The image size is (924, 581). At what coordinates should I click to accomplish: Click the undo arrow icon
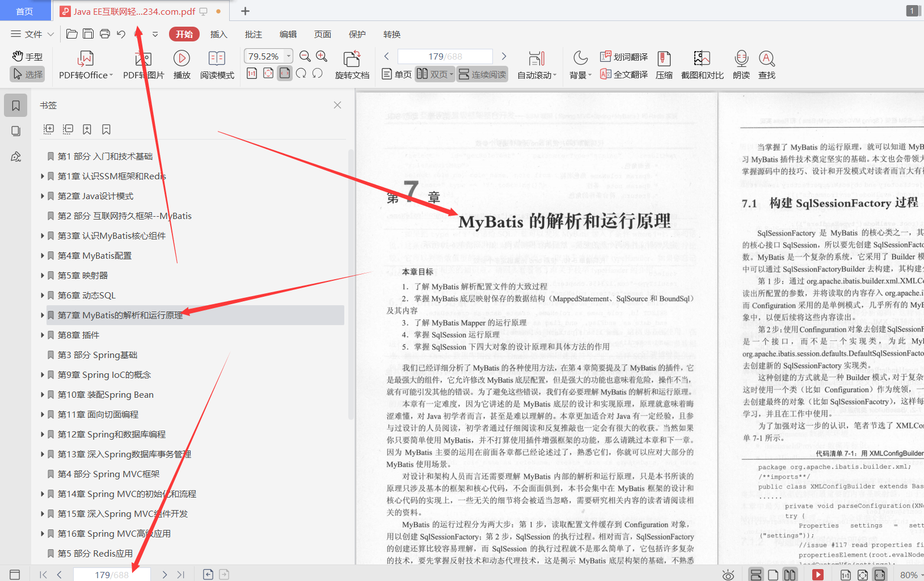coord(121,34)
